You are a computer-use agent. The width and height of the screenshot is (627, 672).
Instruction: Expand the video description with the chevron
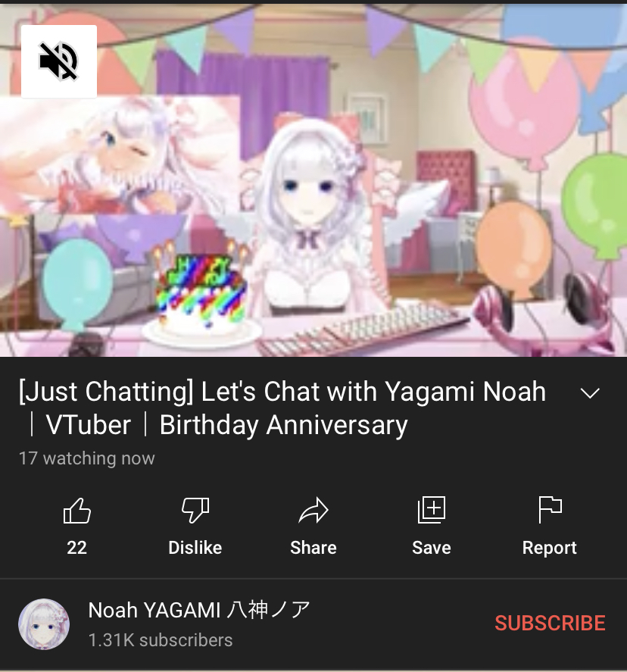(x=590, y=392)
